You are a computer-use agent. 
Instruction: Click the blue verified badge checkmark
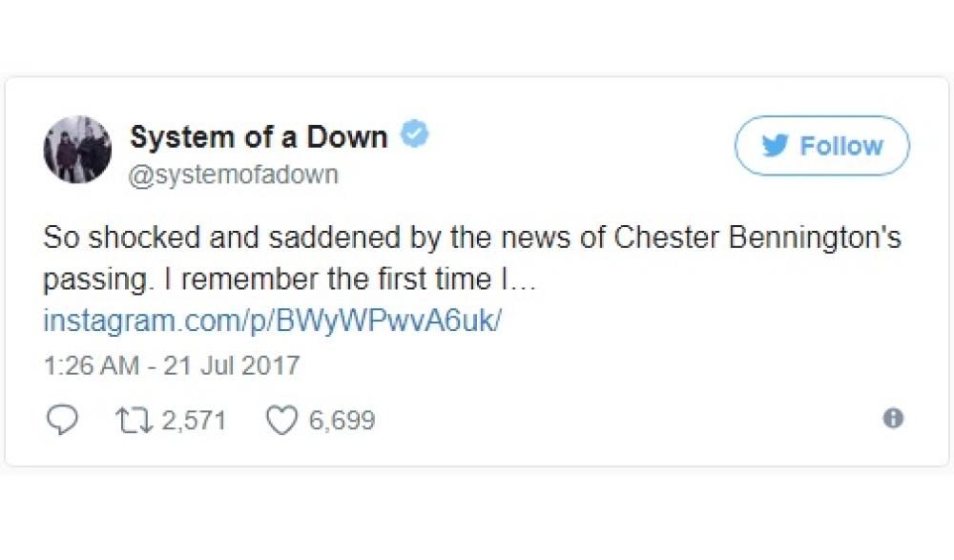413,135
